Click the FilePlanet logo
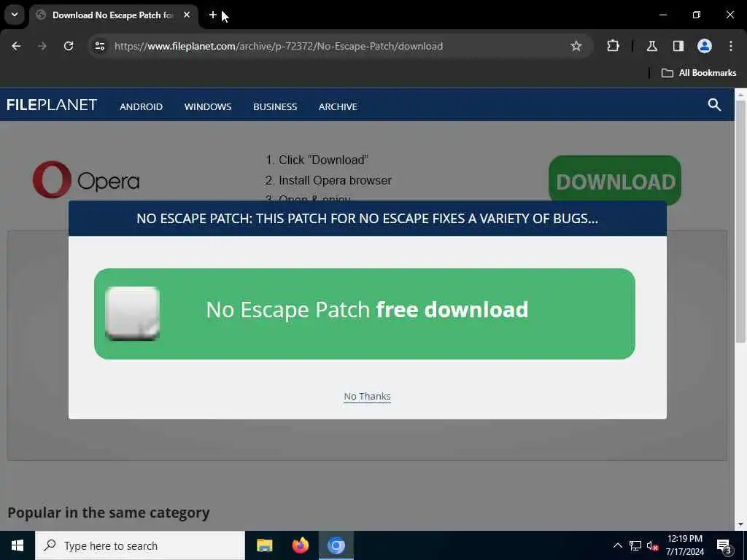 (52, 105)
